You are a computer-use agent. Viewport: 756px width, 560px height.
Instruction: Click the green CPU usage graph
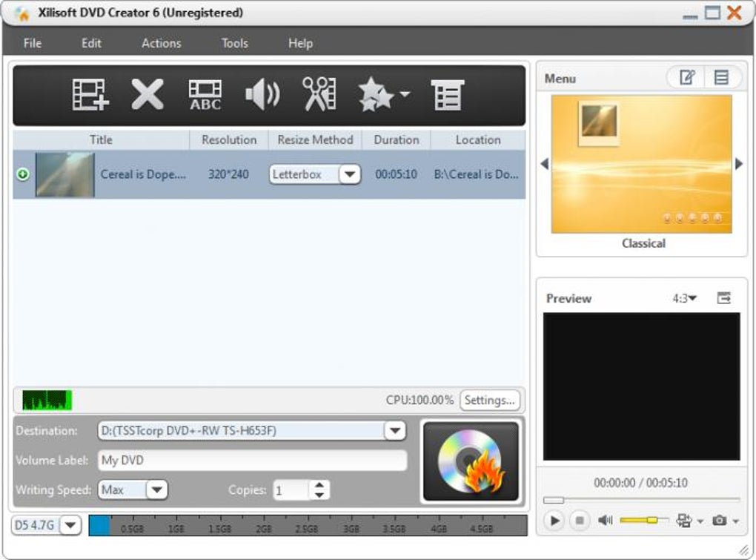coord(47,401)
